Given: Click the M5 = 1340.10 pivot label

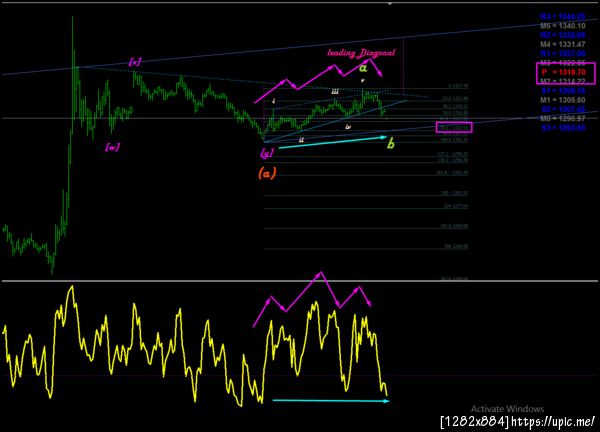Looking at the screenshot, I should [562, 26].
